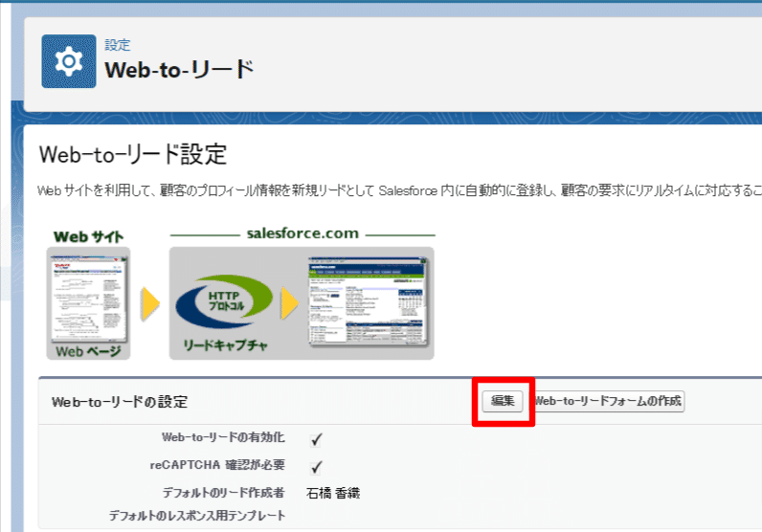Click the デフォルトのリード作成者 label
This screenshot has width=762, height=532.
pyautogui.click(x=223, y=493)
